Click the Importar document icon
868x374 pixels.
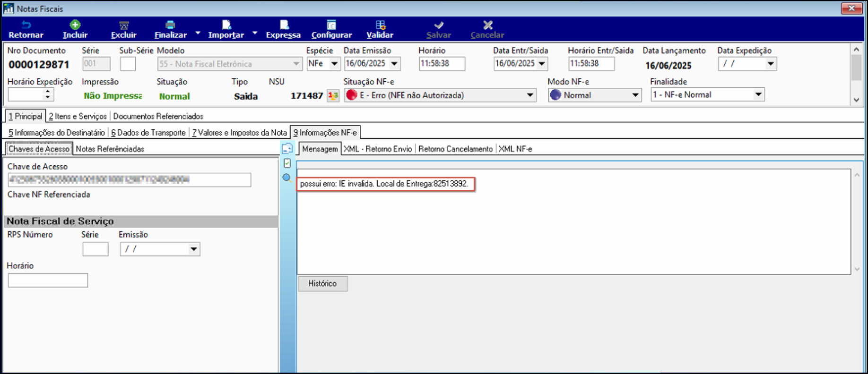[226, 25]
